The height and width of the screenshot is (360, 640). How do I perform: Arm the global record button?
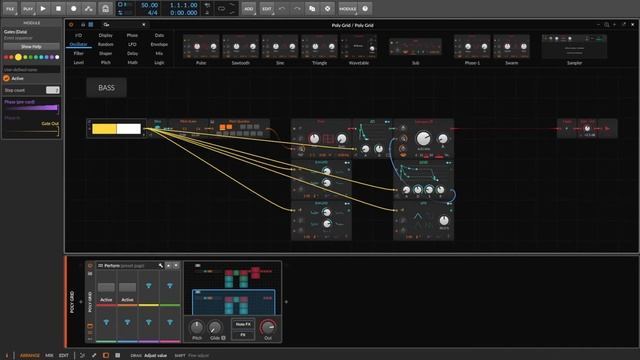coord(73,9)
